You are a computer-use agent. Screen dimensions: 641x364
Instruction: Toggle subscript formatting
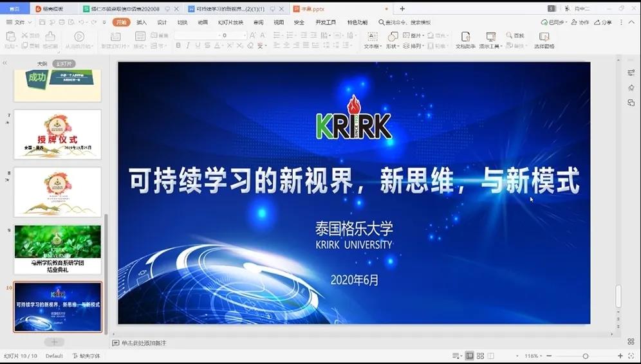pos(240,46)
